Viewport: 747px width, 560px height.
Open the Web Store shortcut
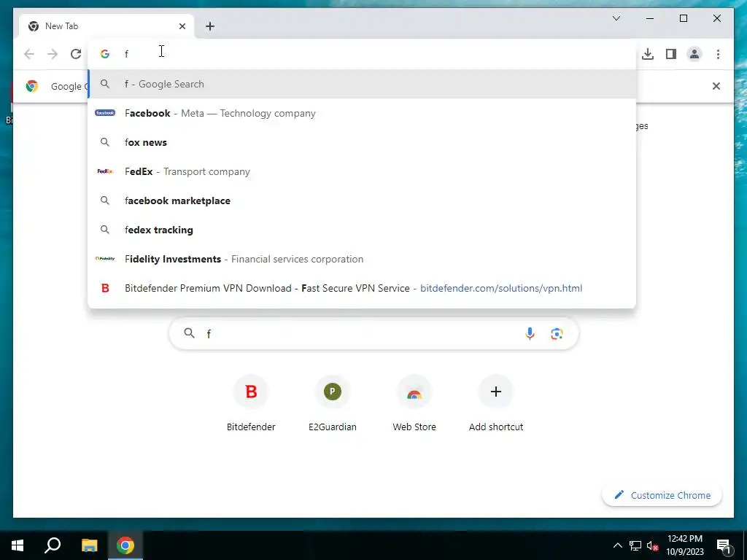tap(414, 403)
